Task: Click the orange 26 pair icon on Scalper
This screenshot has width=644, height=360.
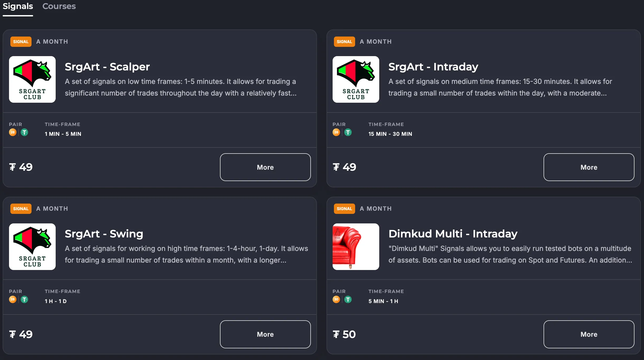Action: pyautogui.click(x=13, y=132)
